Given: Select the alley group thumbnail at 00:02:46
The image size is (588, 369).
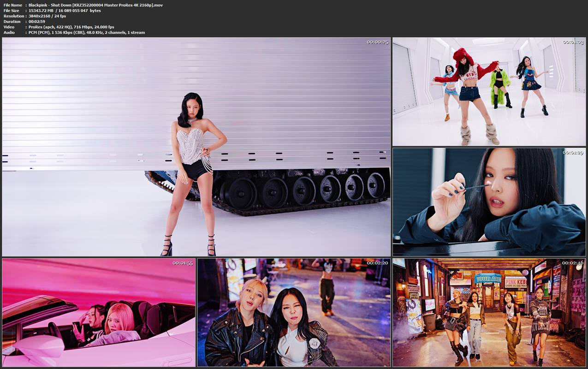Looking at the screenshot, I should (489, 312).
